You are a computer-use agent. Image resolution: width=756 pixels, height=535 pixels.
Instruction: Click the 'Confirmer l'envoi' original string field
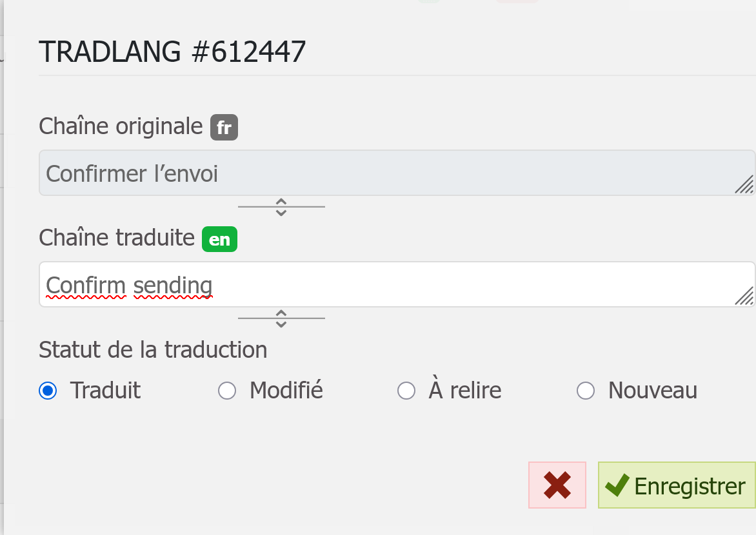tap(387, 173)
